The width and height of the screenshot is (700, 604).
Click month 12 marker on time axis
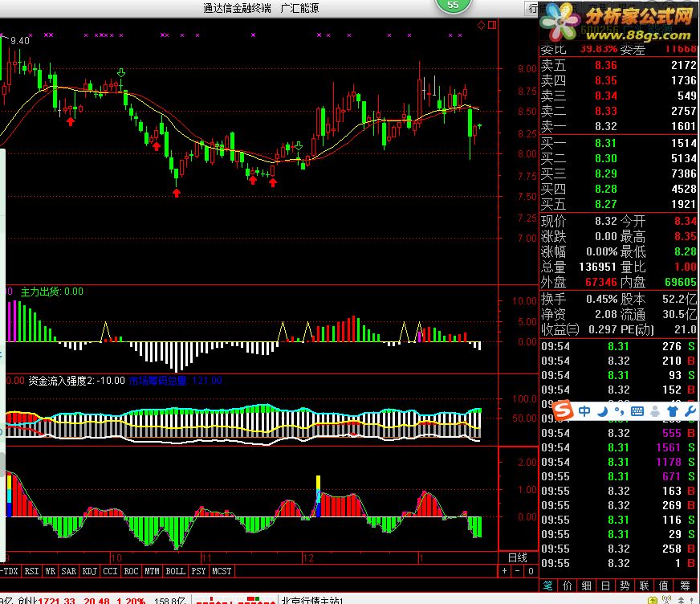coord(308,557)
